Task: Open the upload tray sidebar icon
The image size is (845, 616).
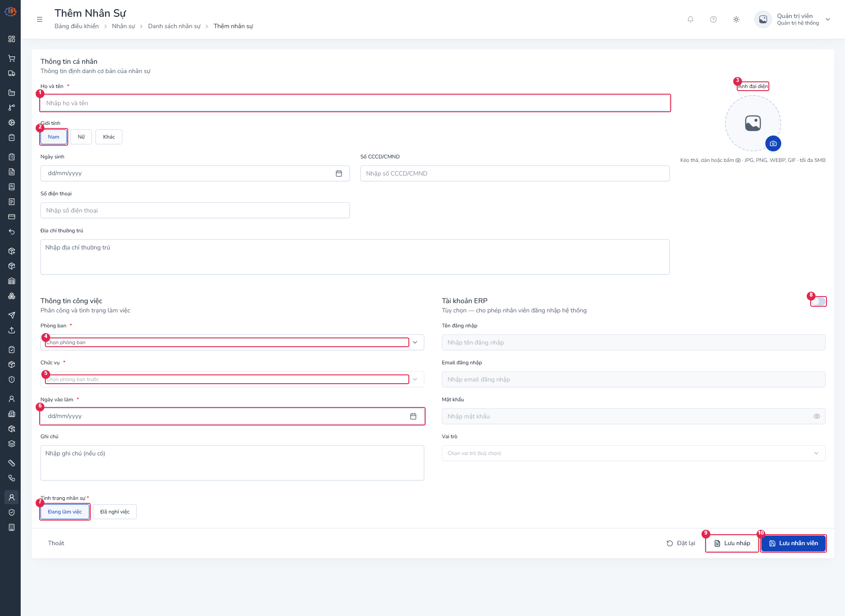Action: pyautogui.click(x=12, y=330)
